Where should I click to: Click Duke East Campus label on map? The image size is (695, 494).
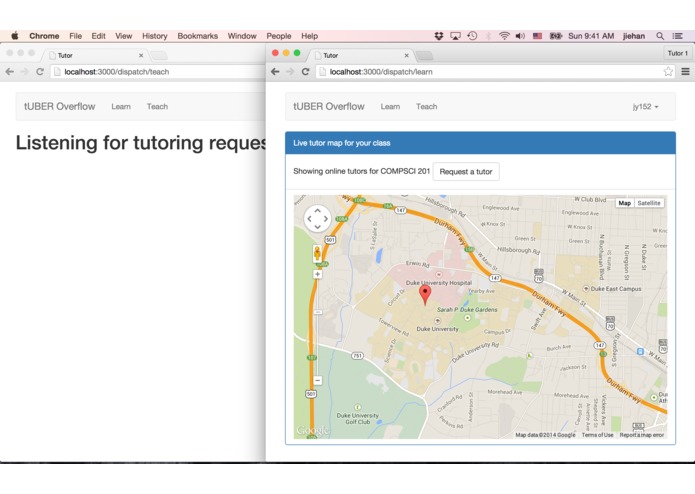pyautogui.click(x=616, y=288)
